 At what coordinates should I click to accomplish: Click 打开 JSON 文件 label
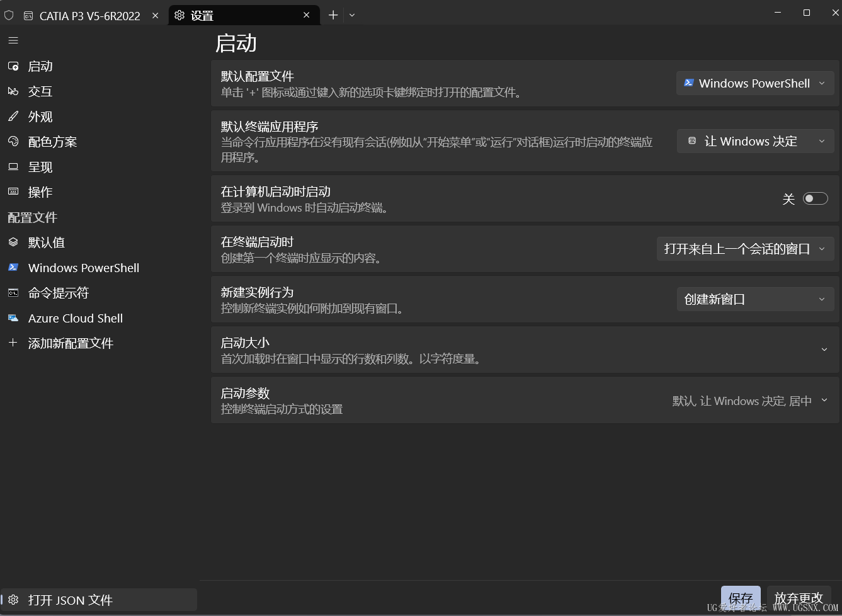coord(71,600)
